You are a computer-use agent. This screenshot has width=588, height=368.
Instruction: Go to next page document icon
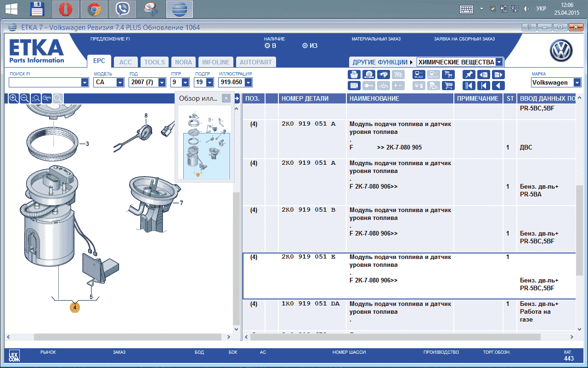[498, 75]
